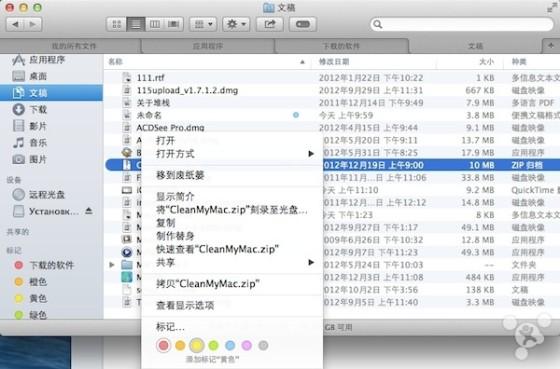This screenshot has width=560, height=369.
Task: Select the file ACDSee Pro.dmg
Action: coord(170,128)
